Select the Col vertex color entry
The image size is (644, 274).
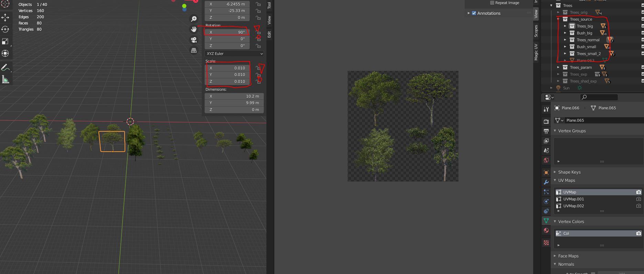(599, 233)
